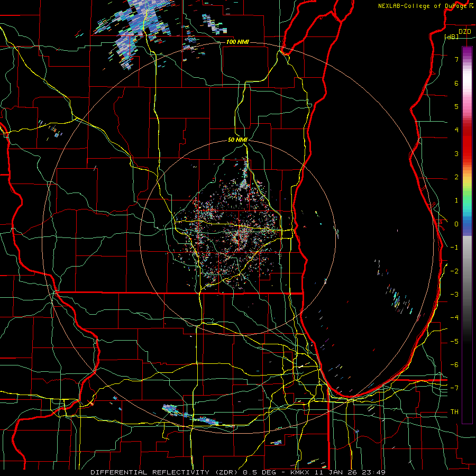This screenshot has width=476, height=476.
Task: Click the '50 NMI' range ring label
Action: coord(237,140)
